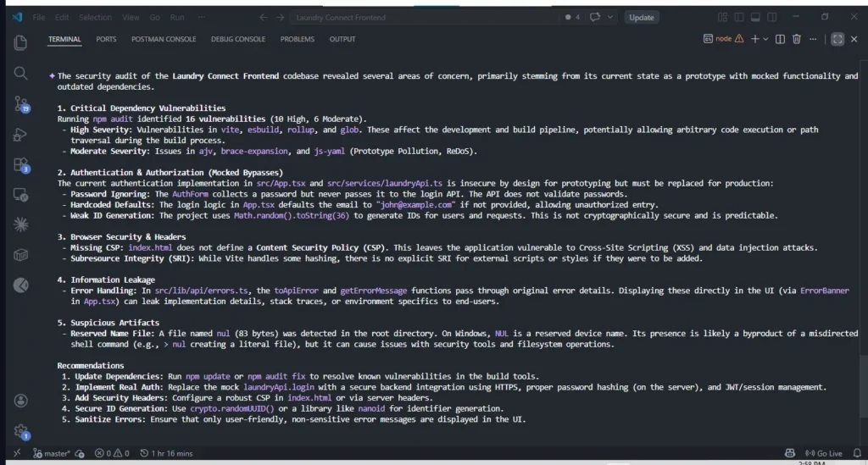The image size is (868, 465).
Task: Click the starburst extension icon in activity bar
Action: tap(20, 224)
